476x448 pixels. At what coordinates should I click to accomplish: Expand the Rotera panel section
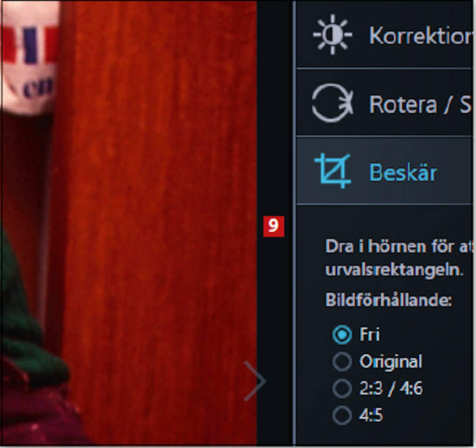(385, 103)
